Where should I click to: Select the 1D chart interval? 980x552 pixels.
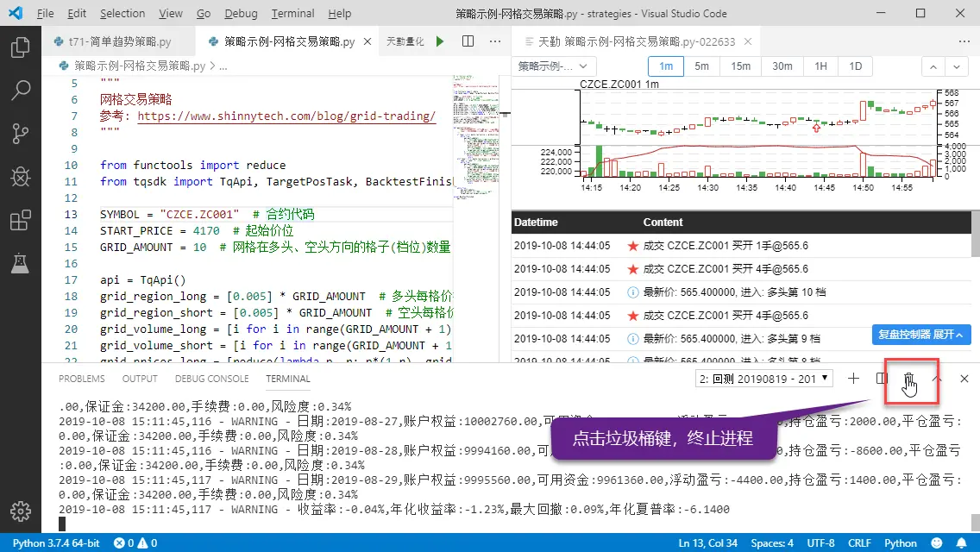point(855,66)
